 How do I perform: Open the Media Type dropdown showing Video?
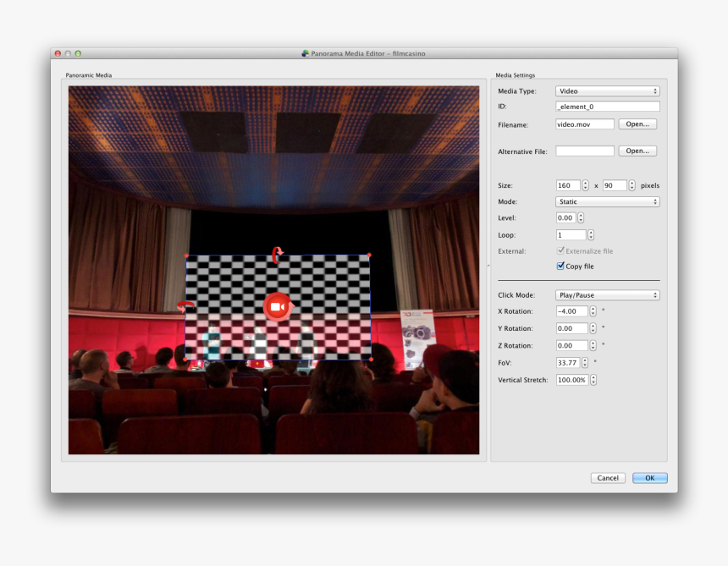coord(607,91)
